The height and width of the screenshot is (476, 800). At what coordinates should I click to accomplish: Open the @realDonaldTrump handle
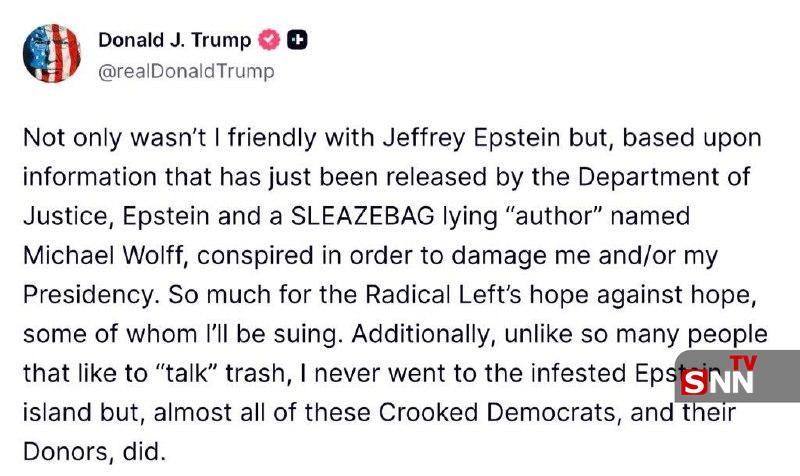185,71
